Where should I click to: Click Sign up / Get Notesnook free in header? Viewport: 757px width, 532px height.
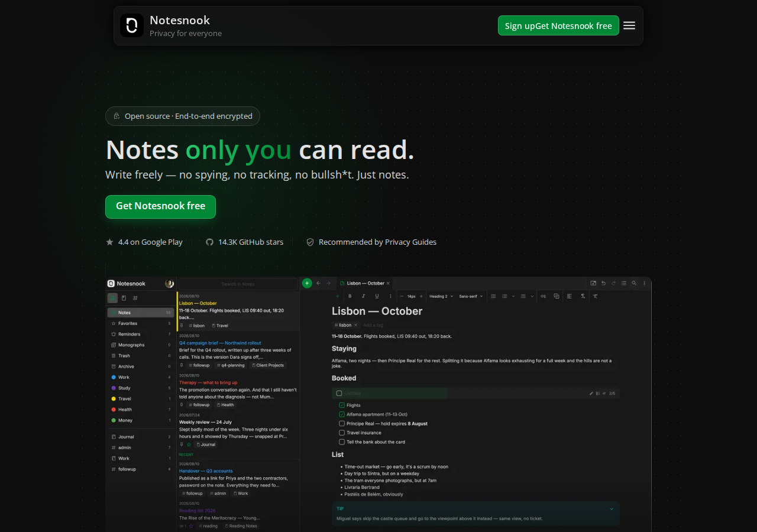pos(558,25)
